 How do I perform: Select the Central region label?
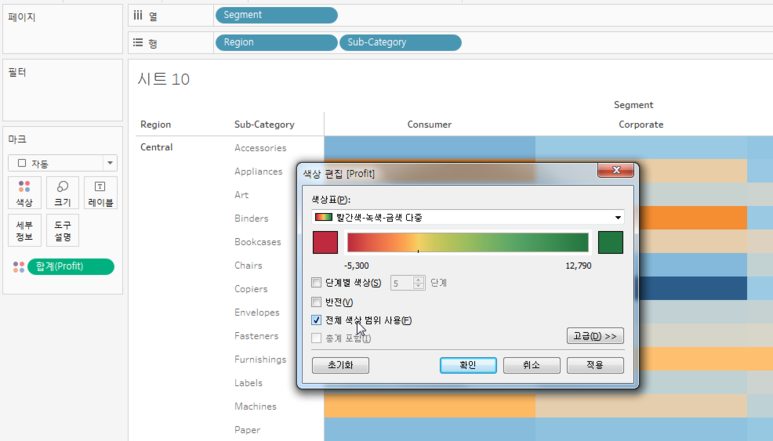coord(156,147)
